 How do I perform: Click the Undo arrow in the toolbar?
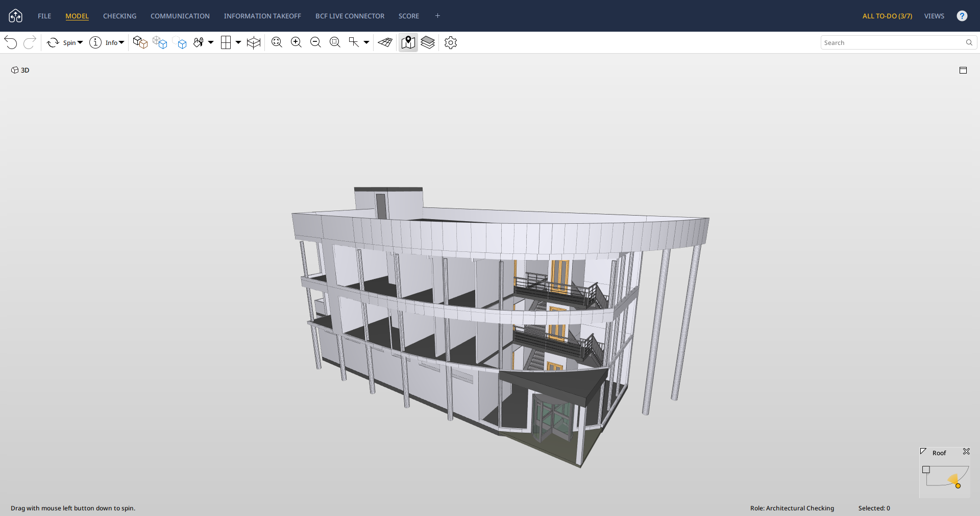[x=11, y=42]
